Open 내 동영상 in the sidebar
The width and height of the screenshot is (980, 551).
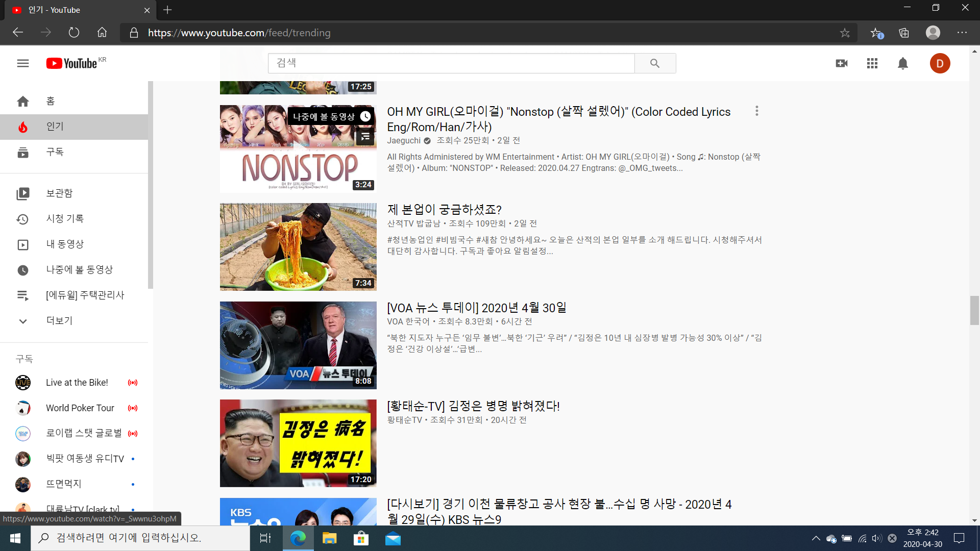click(74, 244)
